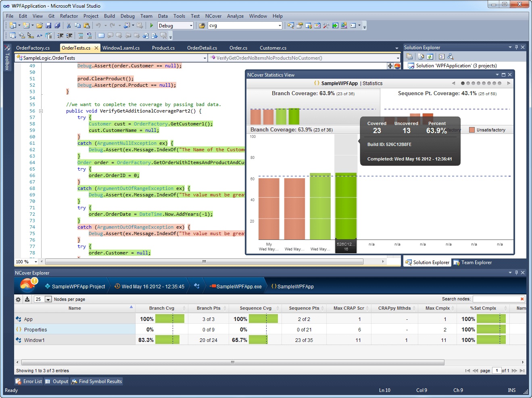Click the green arrow Start Page icon in toolbar
The height and width of the screenshot is (398, 532).
tap(335, 25)
